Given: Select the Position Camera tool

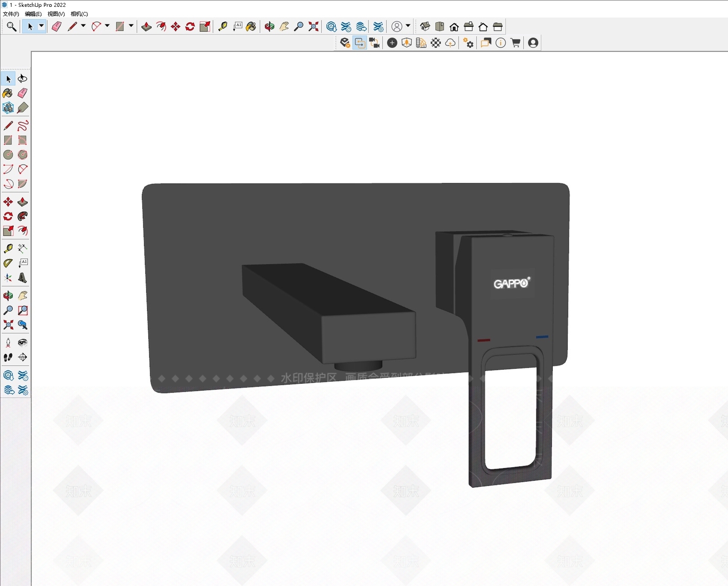Looking at the screenshot, I should [x=8, y=343].
